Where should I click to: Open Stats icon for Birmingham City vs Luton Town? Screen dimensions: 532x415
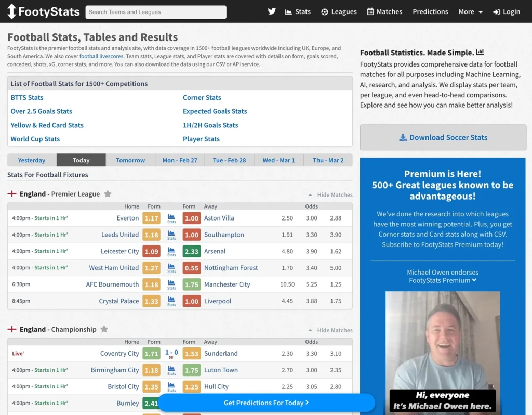171,370
